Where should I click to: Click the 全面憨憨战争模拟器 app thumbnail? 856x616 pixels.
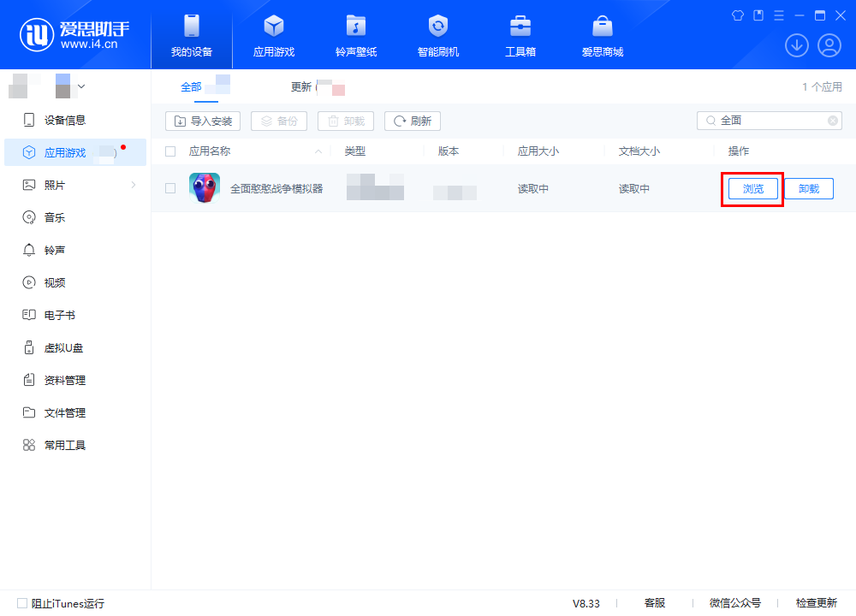point(205,187)
